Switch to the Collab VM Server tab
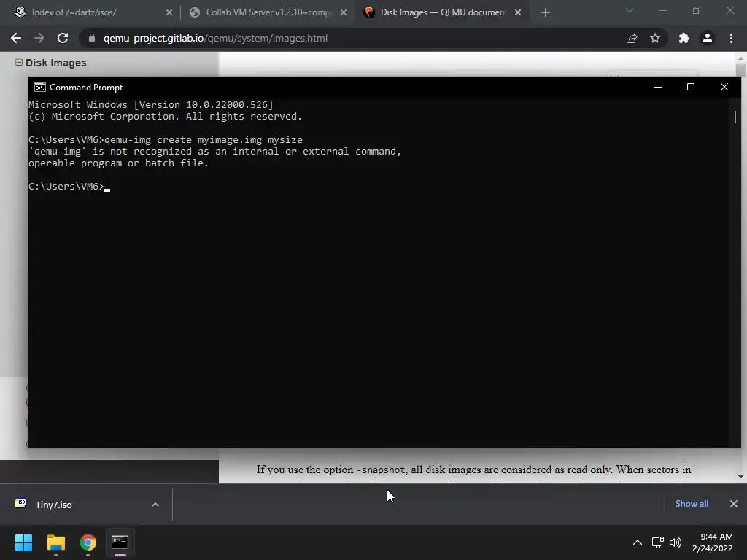The height and width of the screenshot is (560, 747). (268, 12)
